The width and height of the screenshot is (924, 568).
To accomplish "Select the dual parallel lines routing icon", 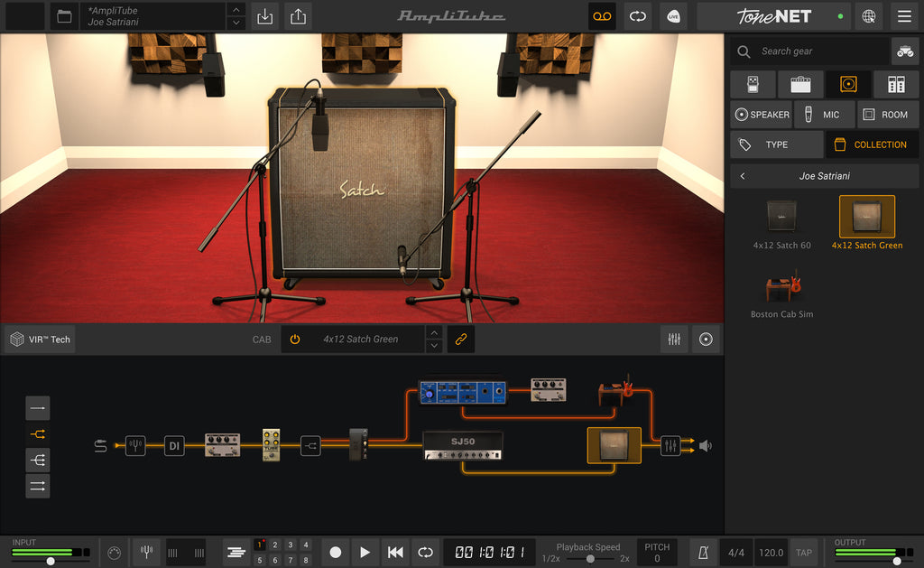I will 38,486.
